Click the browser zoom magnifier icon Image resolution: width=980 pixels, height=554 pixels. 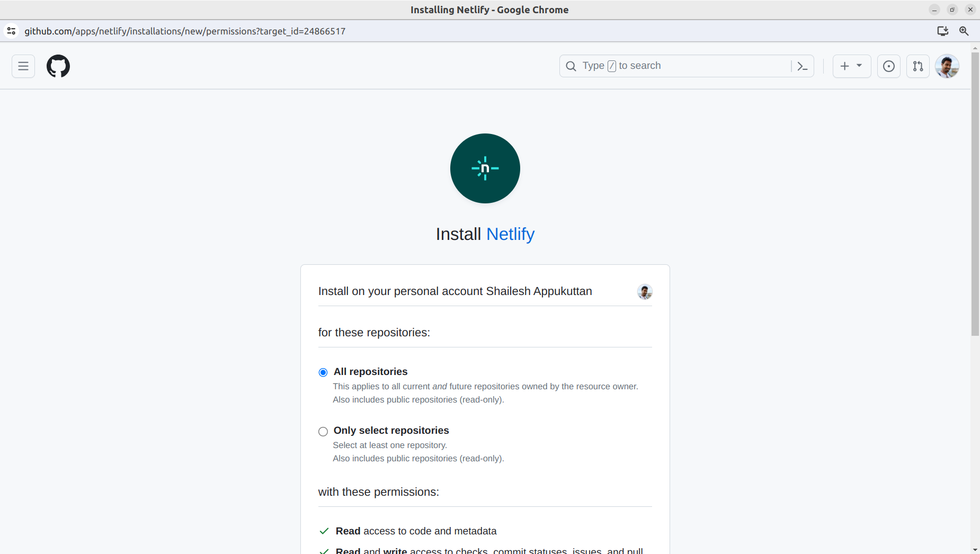pyautogui.click(x=964, y=31)
